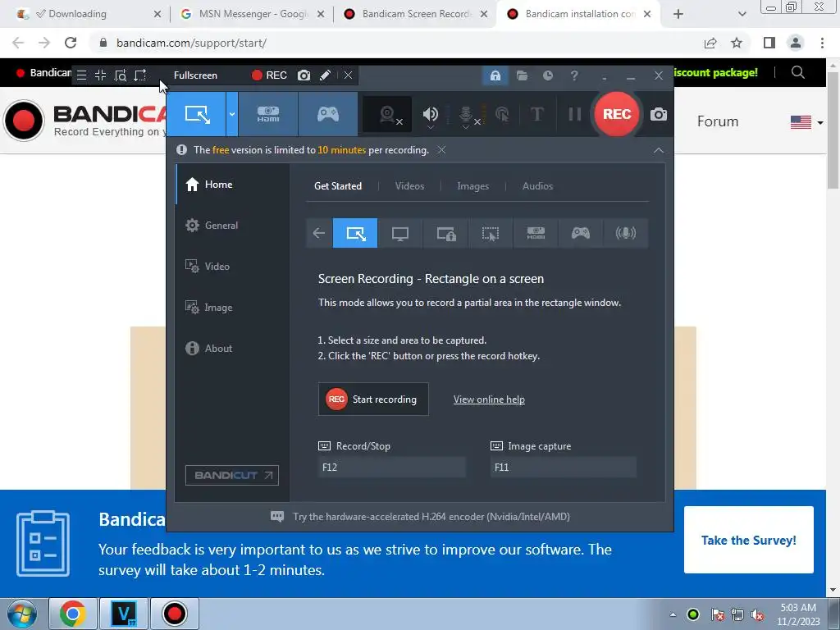Open Image settings in sidebar
Image resolution: width=840 pixels, height=630 pixels.
(x=232, y=308)
